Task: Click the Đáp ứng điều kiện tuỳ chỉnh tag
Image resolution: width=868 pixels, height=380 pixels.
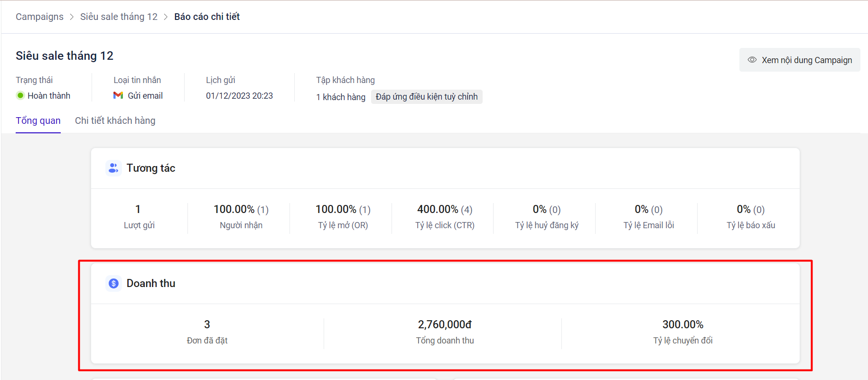Action: (427, 97)
